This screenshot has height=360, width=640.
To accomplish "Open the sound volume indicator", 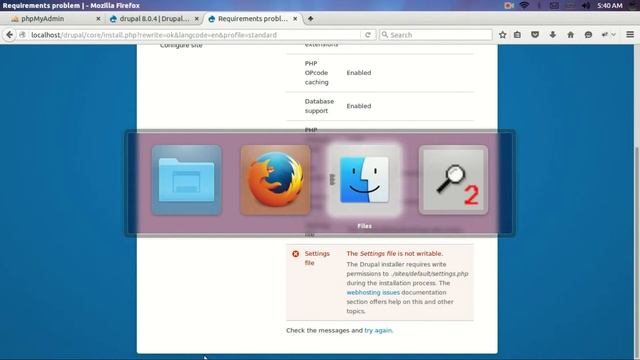I will click(x=586, y=5).
